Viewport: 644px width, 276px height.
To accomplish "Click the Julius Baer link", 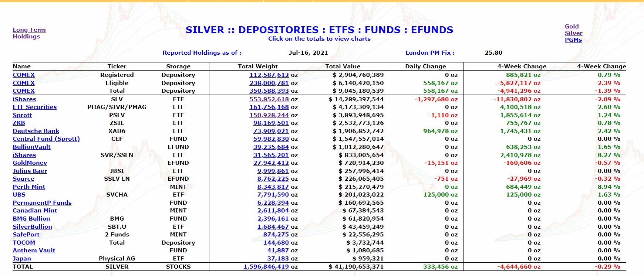I will point(30,171).
